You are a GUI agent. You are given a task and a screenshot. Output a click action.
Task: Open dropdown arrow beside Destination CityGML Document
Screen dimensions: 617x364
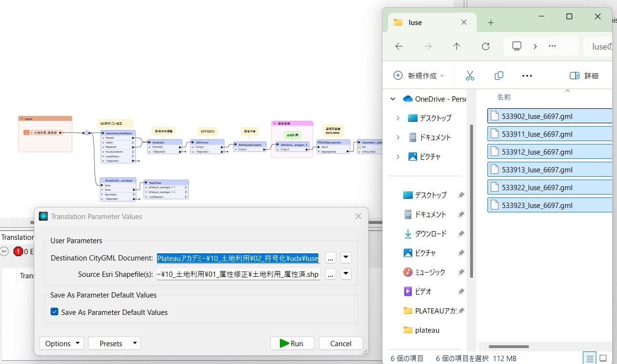[346, 258]
